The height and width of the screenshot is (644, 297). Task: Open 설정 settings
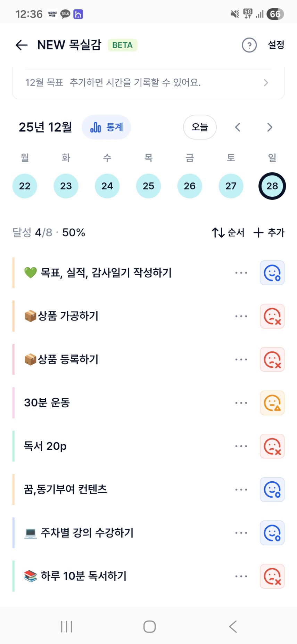pyautogui.click(x=276, y=45)
